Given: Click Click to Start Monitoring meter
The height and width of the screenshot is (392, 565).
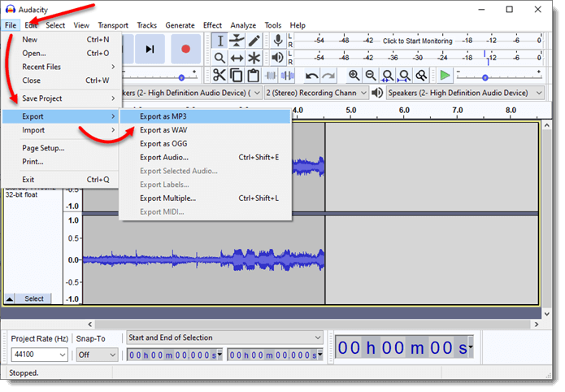Looking at the screenshot, I should [418, 41].
